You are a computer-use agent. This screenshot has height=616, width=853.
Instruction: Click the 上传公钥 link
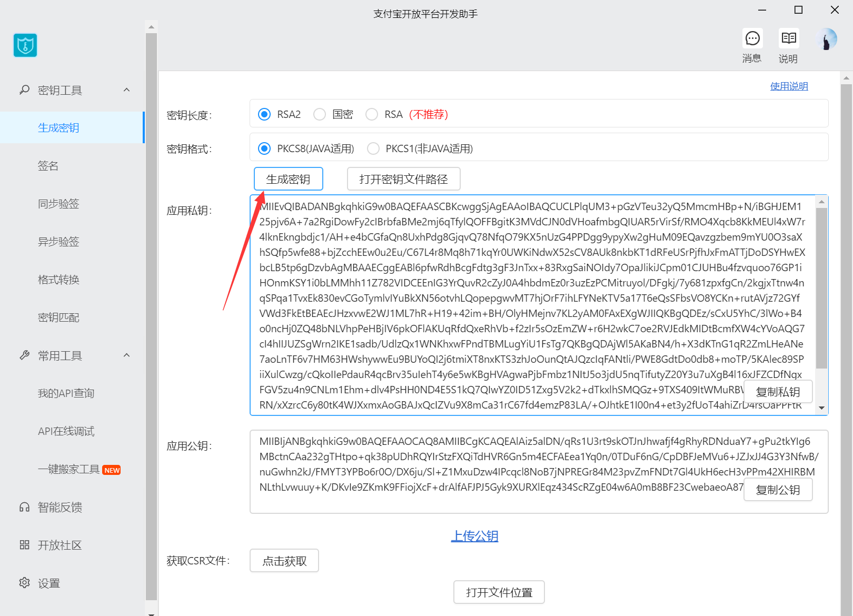[474, 536]
